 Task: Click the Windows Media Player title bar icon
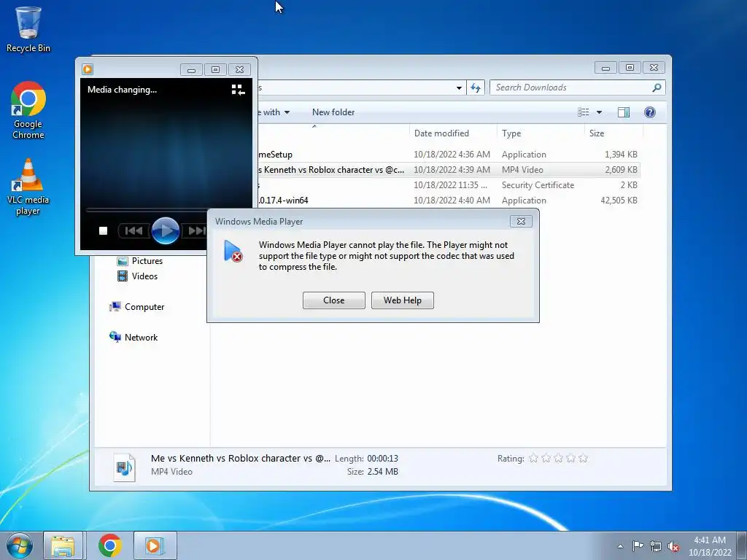pos(88,69)
